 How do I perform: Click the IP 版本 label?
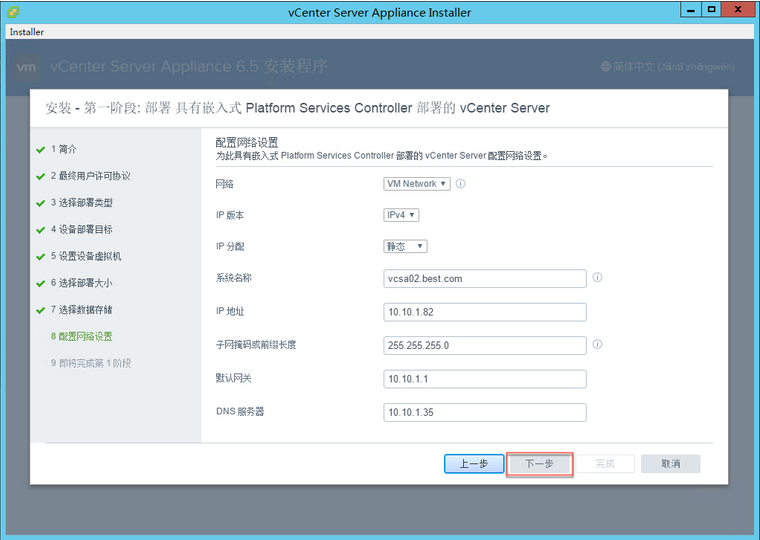[x=230, y=215]
